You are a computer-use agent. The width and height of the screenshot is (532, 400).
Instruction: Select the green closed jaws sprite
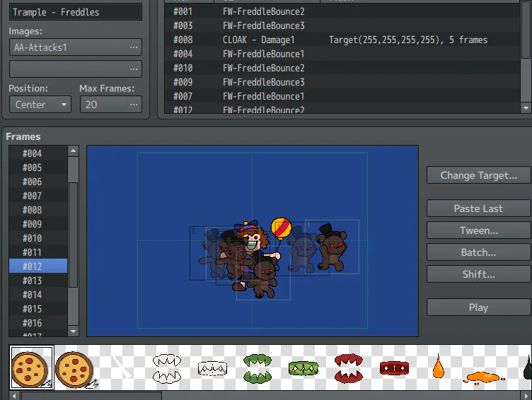tap(303, 368)
